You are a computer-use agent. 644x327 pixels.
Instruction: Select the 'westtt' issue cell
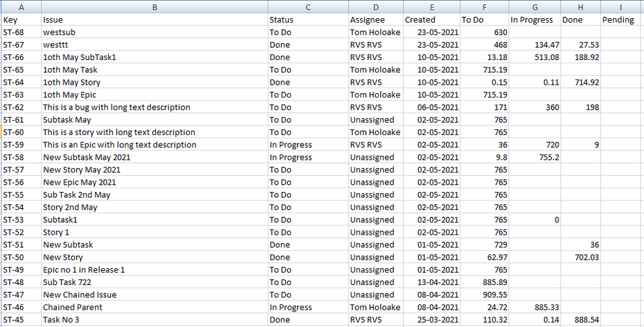click(154, 45)
